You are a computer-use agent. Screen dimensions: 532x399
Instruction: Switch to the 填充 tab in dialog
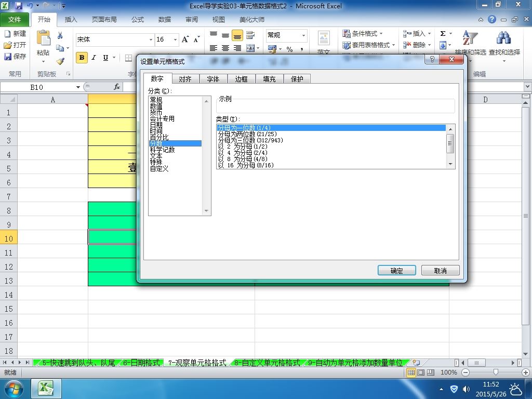tap(269, 79)
